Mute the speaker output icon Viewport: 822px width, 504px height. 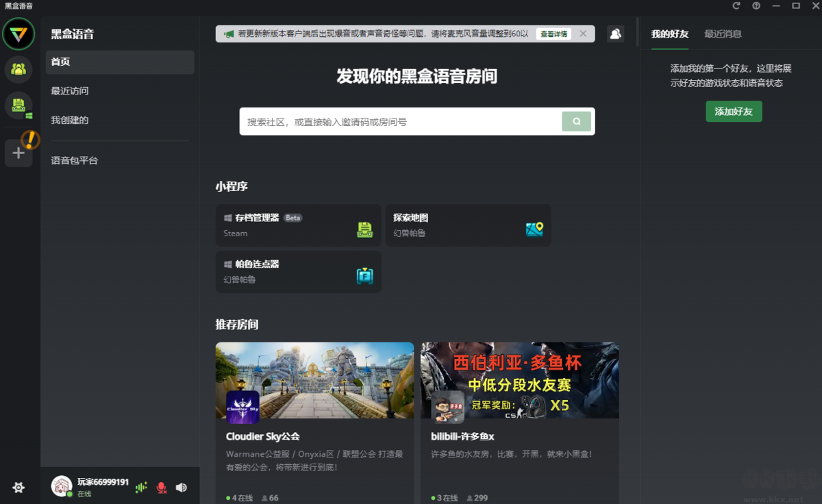181,487
